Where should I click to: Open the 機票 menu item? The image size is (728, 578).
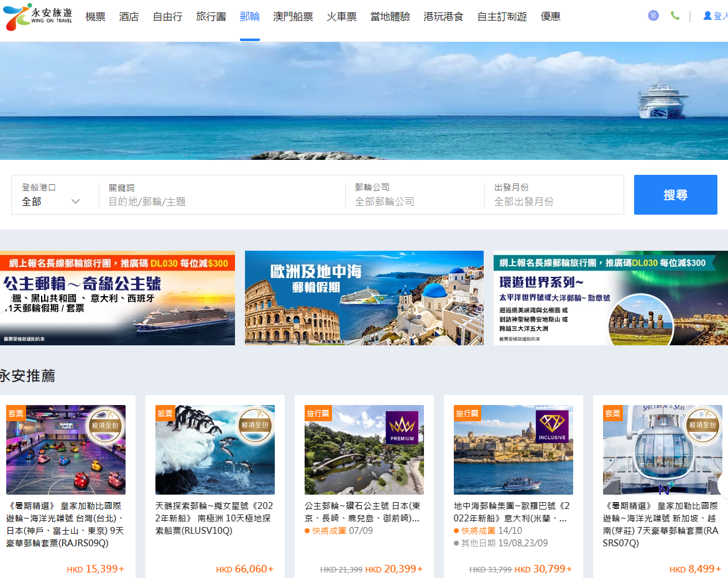96,17
